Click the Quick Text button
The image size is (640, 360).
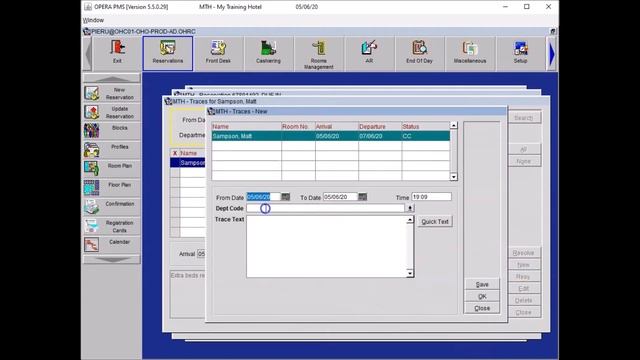(435, 222)
